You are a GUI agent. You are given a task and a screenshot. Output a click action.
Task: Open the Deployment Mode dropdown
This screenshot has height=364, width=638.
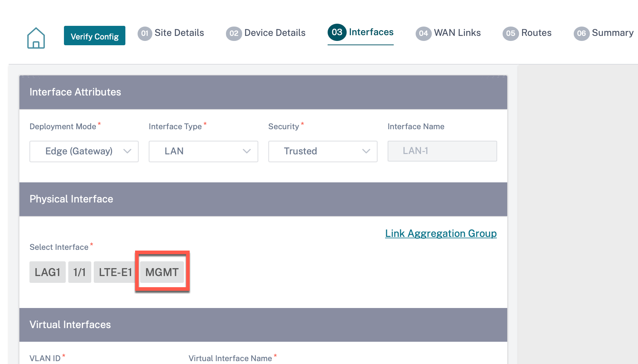tap(84, 151)
